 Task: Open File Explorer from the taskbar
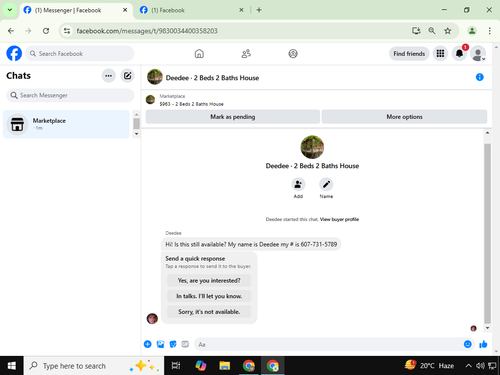click(x=225, y=366)
